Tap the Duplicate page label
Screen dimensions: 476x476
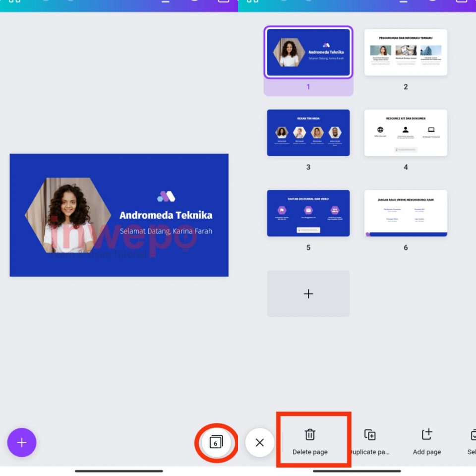pyautogui.click(x=369, y=452)
